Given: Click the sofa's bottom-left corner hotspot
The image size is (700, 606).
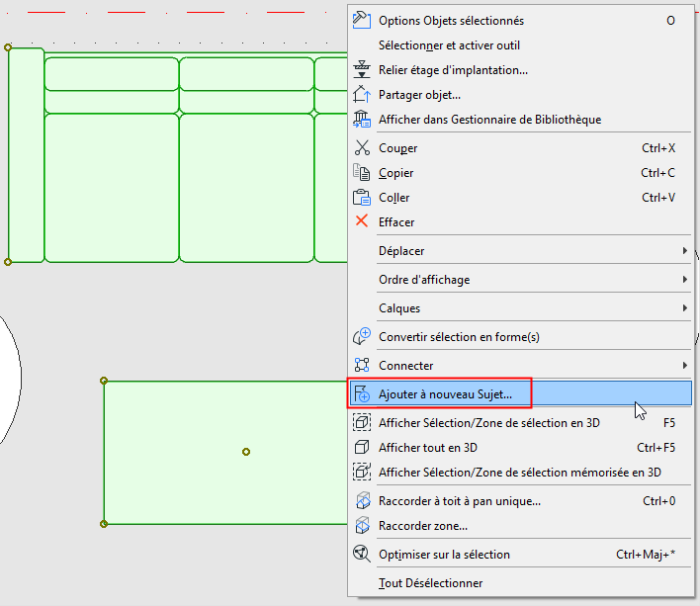Looking at the screenshot, I should [x=8, y=262].
